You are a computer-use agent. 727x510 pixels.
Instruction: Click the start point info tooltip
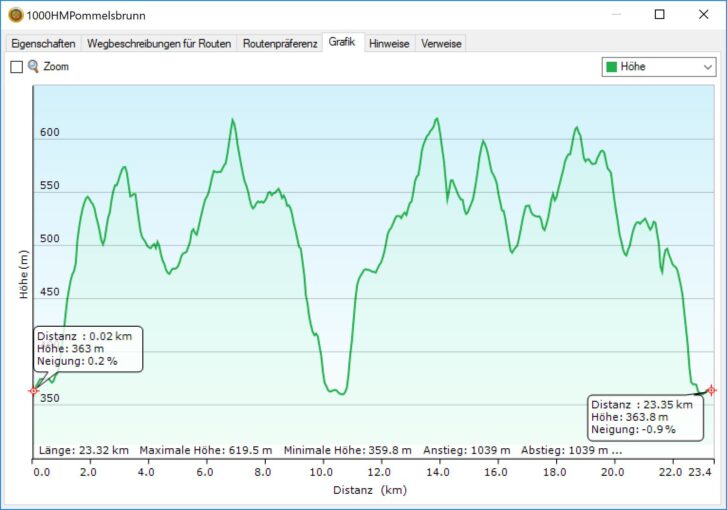[88, 348]
